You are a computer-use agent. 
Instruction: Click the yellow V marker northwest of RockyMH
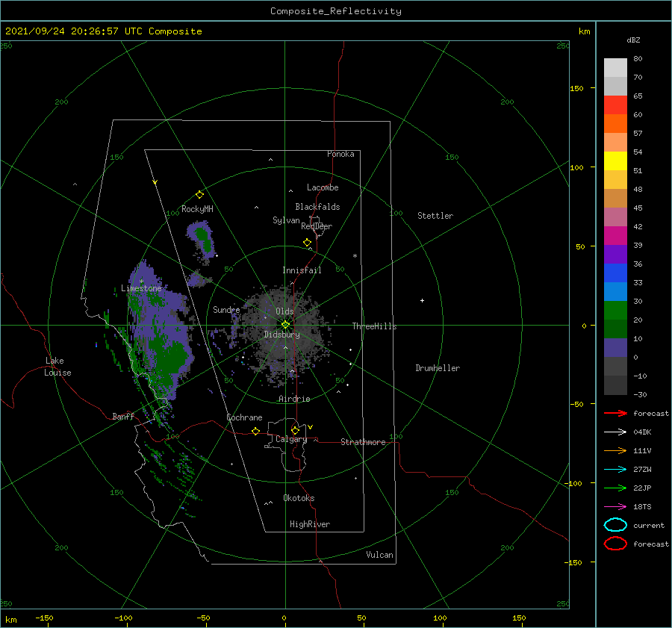coord(155,183)
